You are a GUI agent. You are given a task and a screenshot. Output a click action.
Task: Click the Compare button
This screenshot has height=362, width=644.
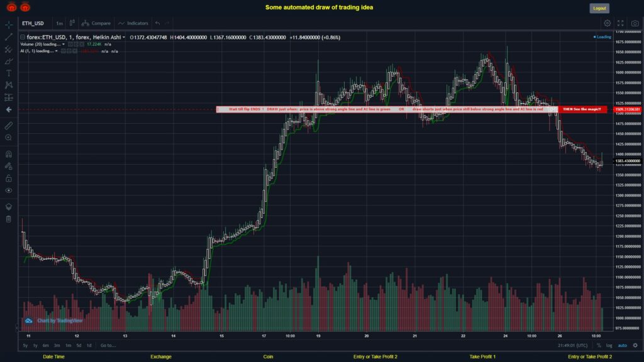coord(96,23)
